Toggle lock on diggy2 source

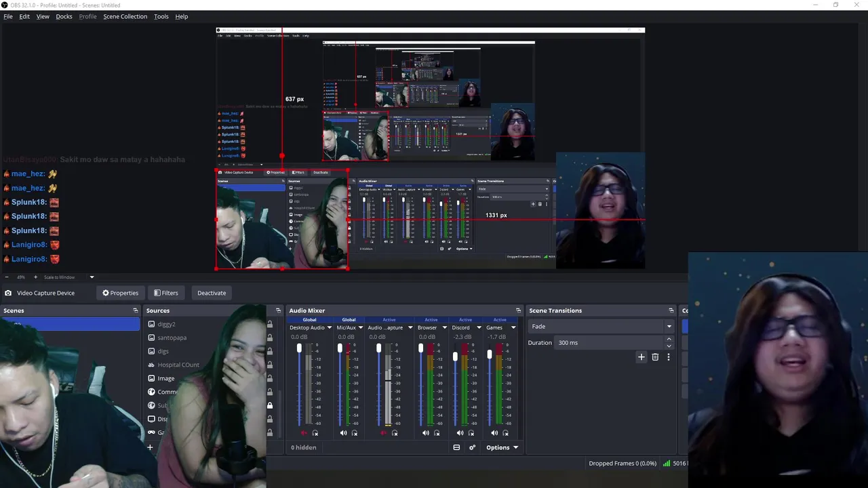[270, 324]
